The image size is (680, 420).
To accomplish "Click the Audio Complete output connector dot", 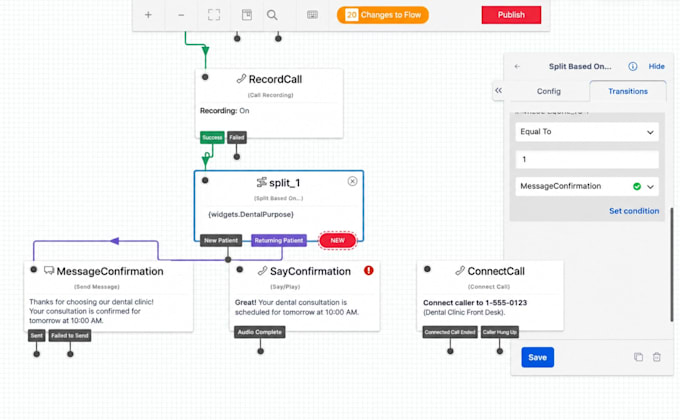I will [x=260, y=351].
